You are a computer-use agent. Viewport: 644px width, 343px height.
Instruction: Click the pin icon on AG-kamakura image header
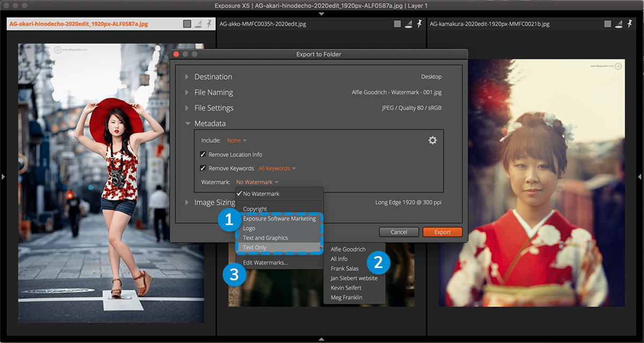pyautogui.click(x=630, y=24)
